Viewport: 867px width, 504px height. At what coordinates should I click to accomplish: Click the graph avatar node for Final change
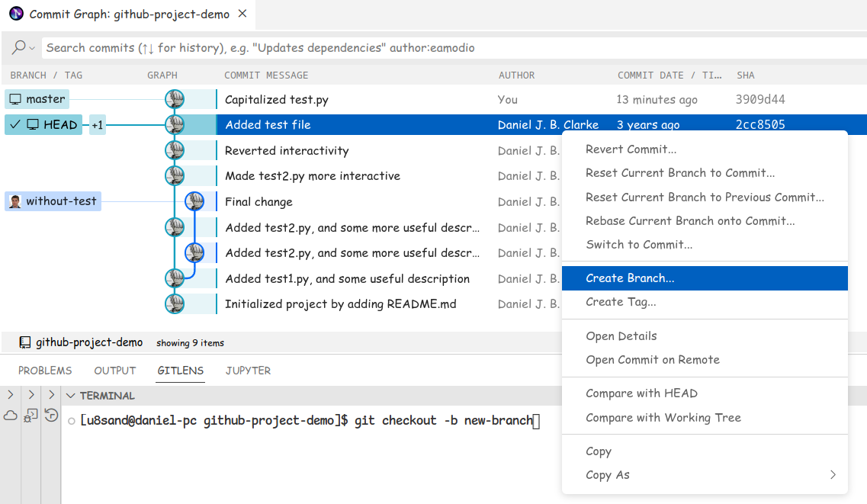tap(194, 201)
